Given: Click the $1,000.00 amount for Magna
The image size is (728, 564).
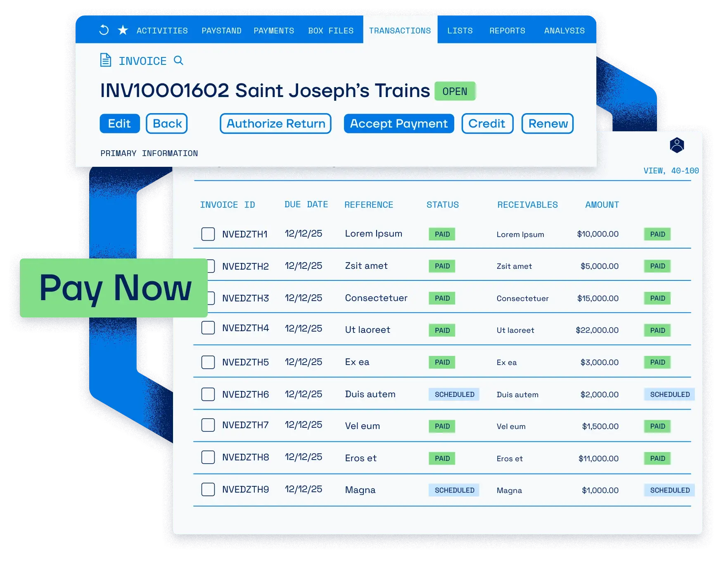Looking at the screenshot, I should [600, 490].
